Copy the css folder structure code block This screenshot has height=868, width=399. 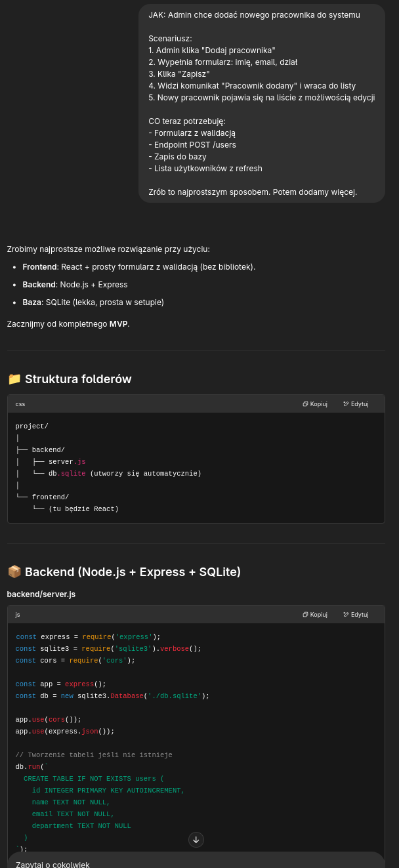(315, 404)
